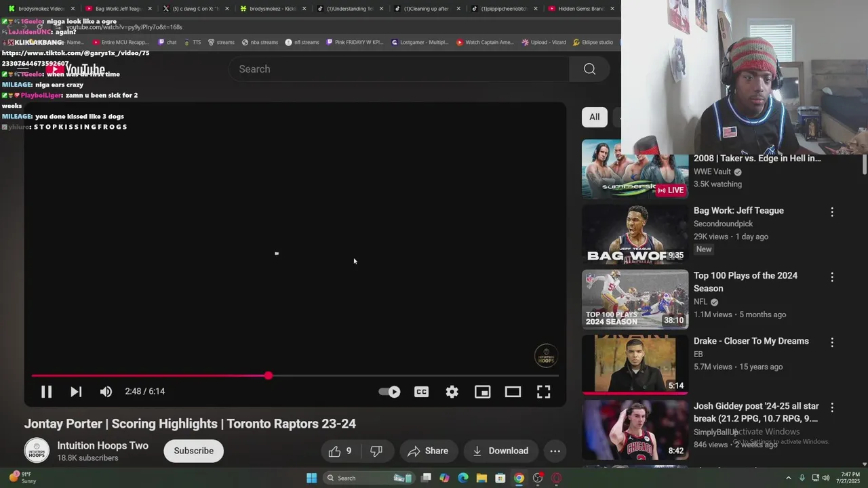Show hidden system tray icons
This screenshot has height=488, width=868.
click(x=789, y=478)
